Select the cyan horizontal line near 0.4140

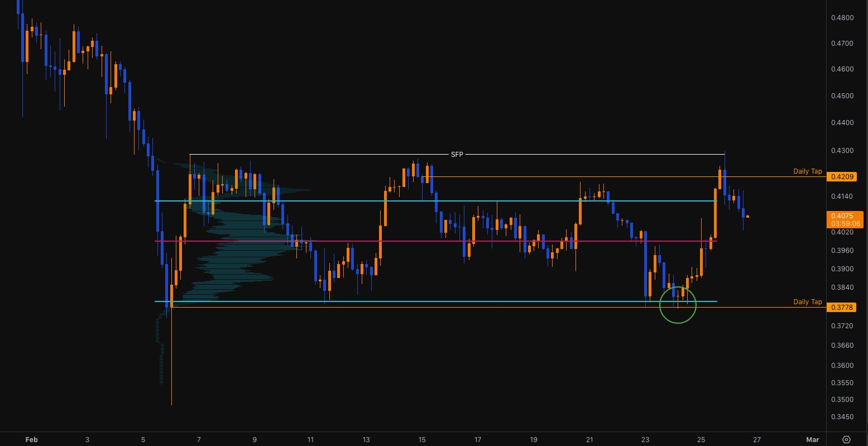point(436,201)
